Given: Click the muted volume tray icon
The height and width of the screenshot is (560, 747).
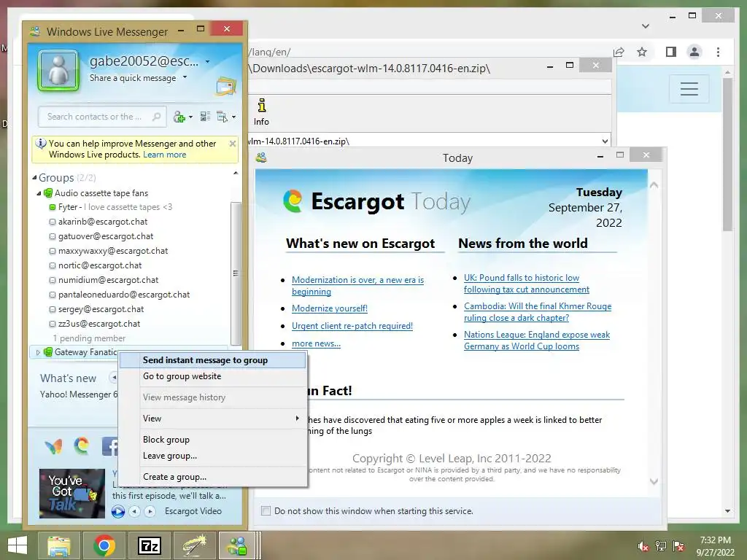Looking at the screenshot, I should (x=643, y=546).
